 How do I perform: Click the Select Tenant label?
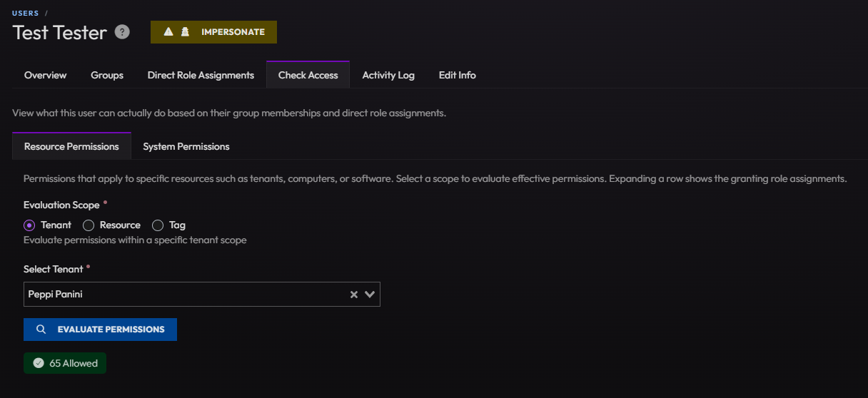pos(54,269)
